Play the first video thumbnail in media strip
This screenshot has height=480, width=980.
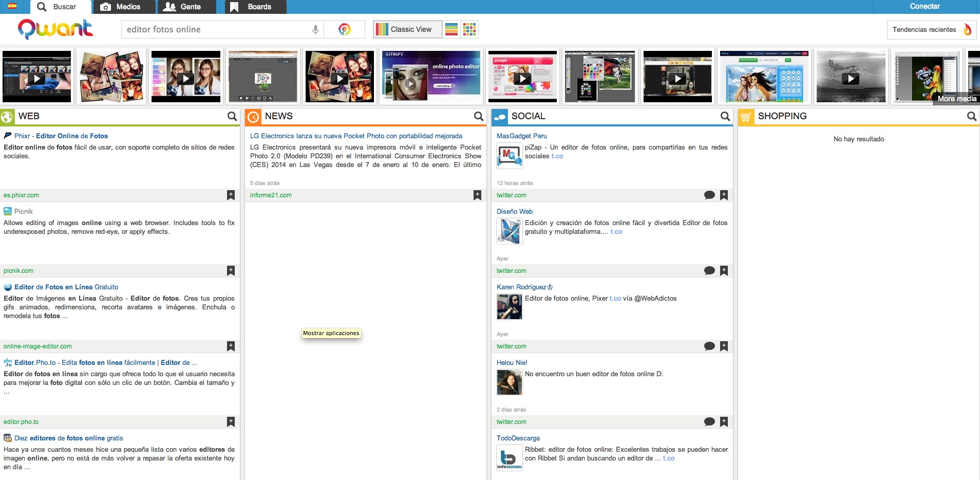(x=36, y=79)
